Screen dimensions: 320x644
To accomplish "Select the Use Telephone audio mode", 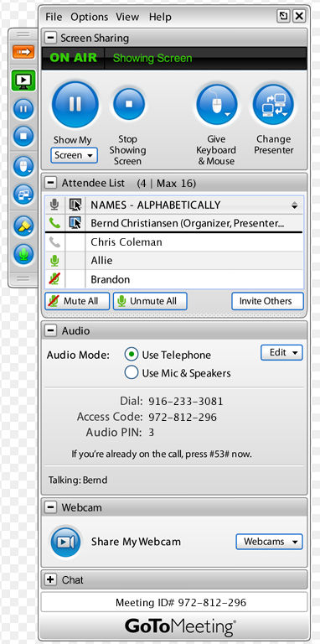I will point(132,355).
